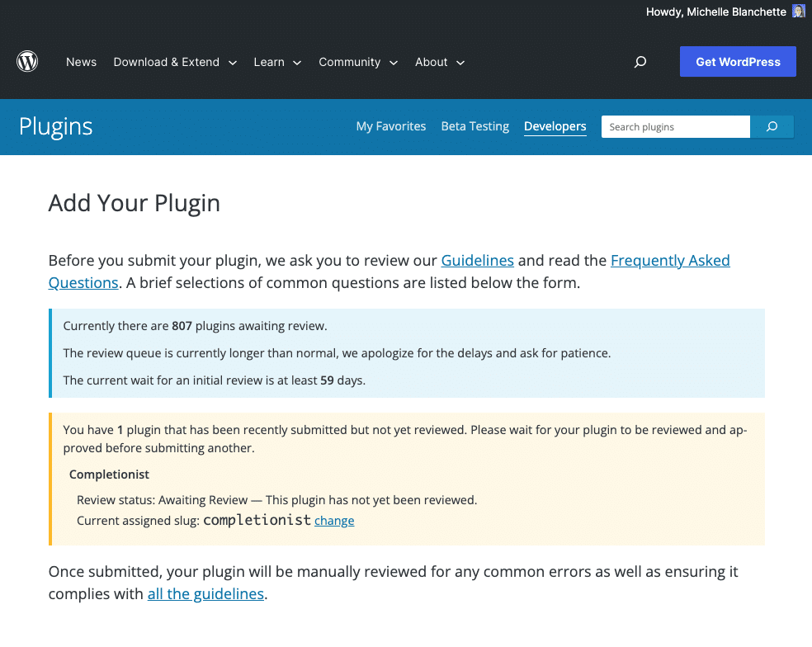Click the WordPress logo icon
The width and height of the screenshot is (812, 647).
tap(27, 61)
